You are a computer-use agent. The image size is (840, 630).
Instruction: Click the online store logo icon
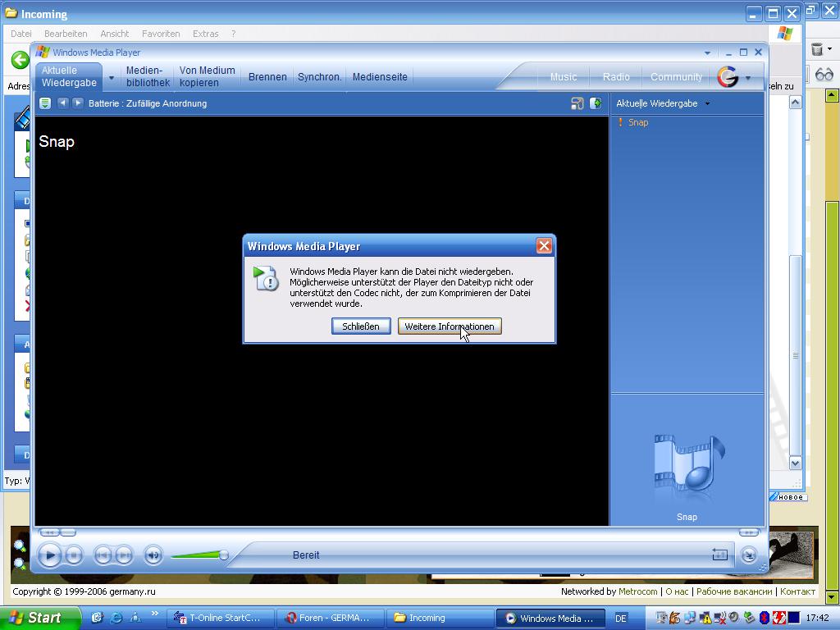tap(728, 76)
